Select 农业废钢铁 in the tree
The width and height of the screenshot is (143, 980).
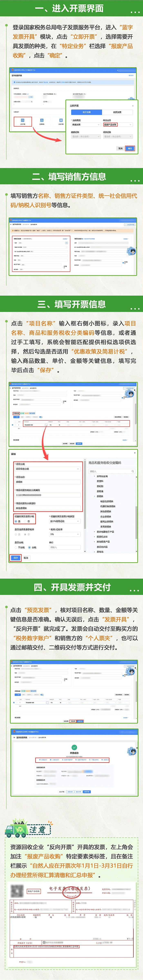coord(106,516)
